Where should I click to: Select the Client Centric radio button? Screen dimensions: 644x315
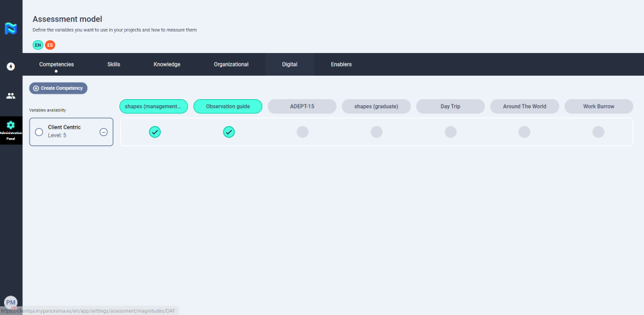[39, 132]
